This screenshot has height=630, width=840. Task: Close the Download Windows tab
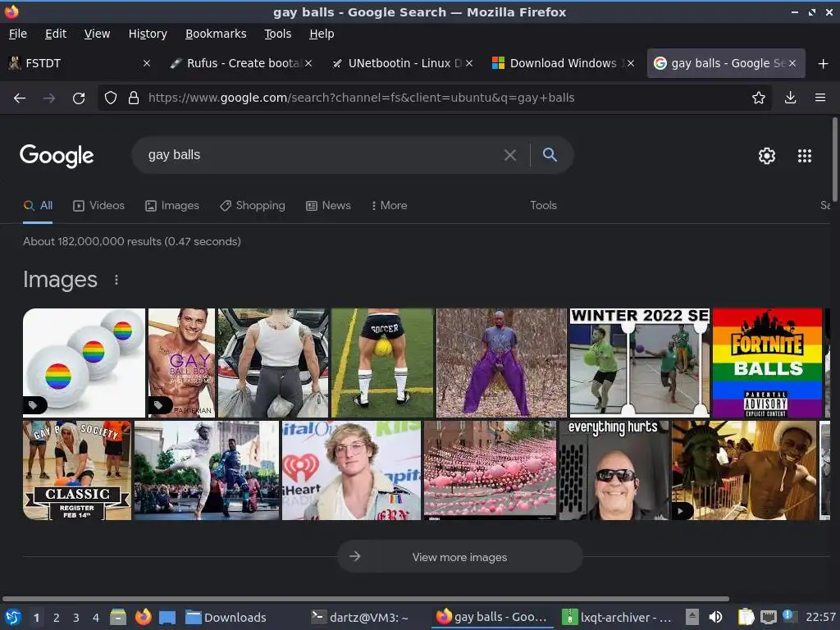(x=631, y=63)
